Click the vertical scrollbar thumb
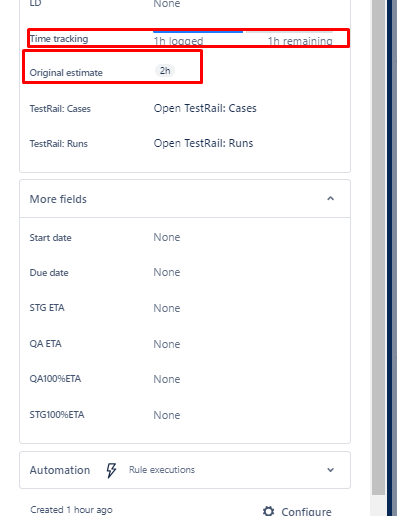Screen dimensions: 397x516 [x=379, y=247]
